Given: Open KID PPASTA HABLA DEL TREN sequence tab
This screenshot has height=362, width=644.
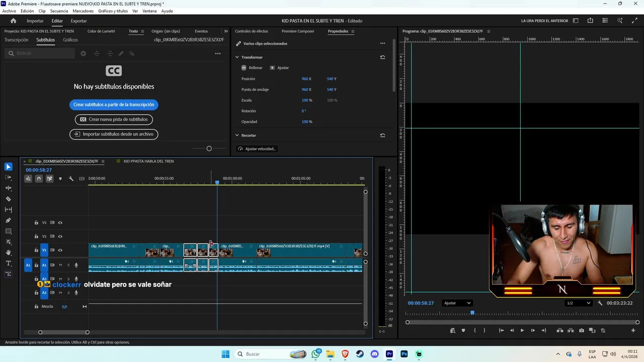Looking at the screenshot, I should (148, 161).
